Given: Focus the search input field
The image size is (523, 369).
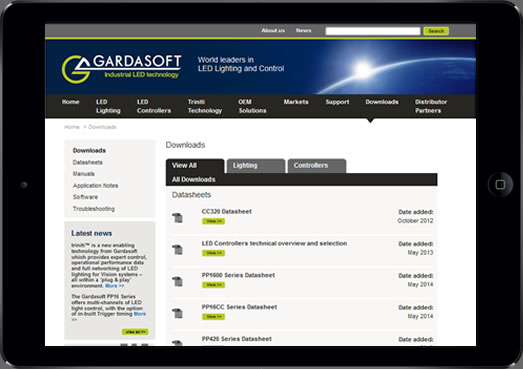Looking at the screenshot, I should [x=373, y=31].
